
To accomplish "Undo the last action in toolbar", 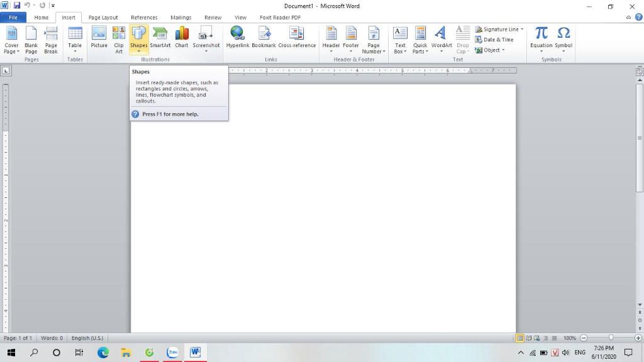I will click(x=27, y=6).
